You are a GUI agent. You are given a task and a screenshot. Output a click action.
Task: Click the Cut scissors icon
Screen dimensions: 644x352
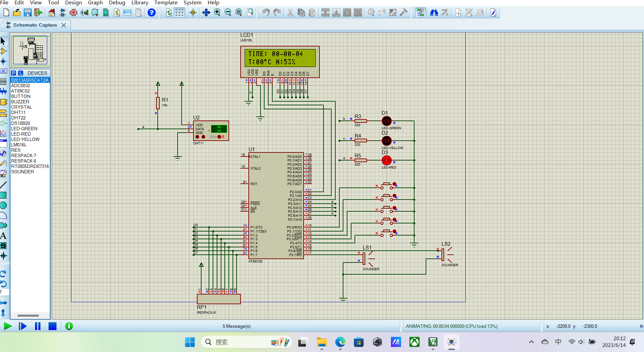290,13
